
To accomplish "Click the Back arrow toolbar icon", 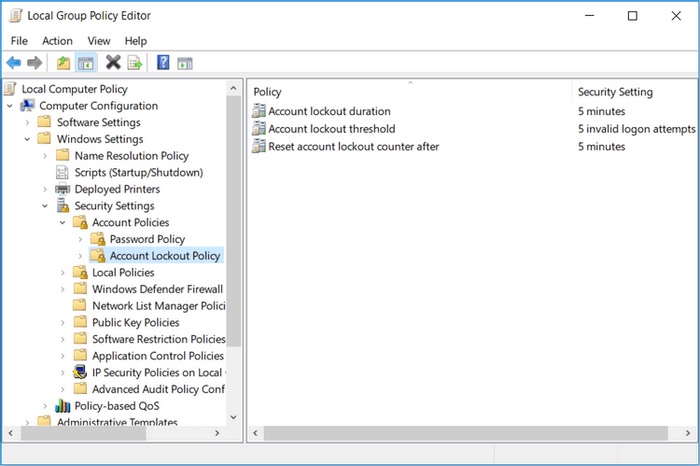I will 13,63.
